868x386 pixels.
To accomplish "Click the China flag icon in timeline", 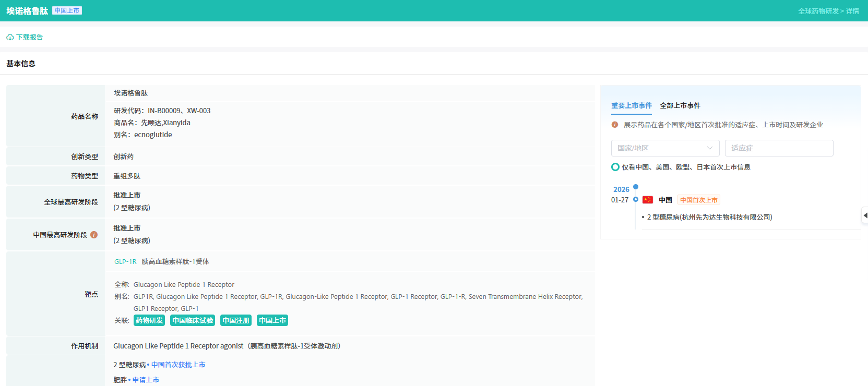I will (x=648, y=200).
